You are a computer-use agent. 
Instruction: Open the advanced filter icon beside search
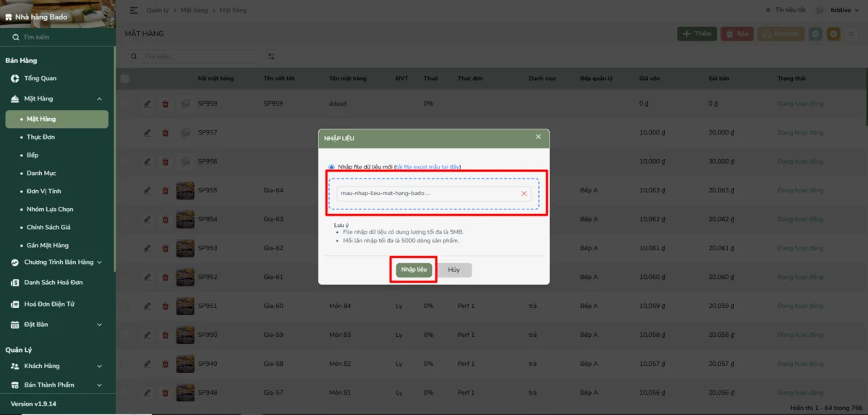[x=271, y=56]
